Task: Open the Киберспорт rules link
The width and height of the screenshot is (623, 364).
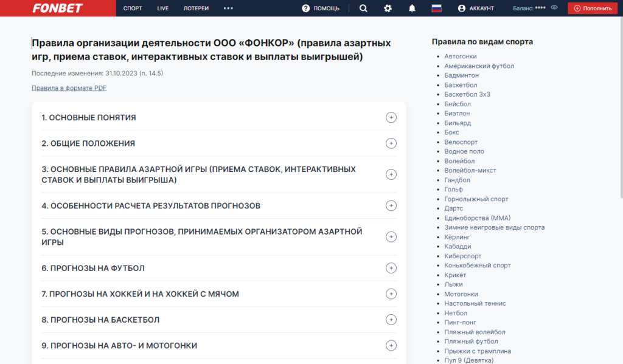Action: point(462,256)
